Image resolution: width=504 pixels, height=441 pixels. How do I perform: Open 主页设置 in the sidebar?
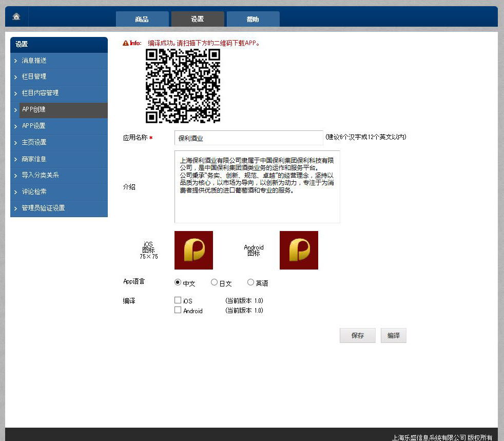click(x=59, y=142)
